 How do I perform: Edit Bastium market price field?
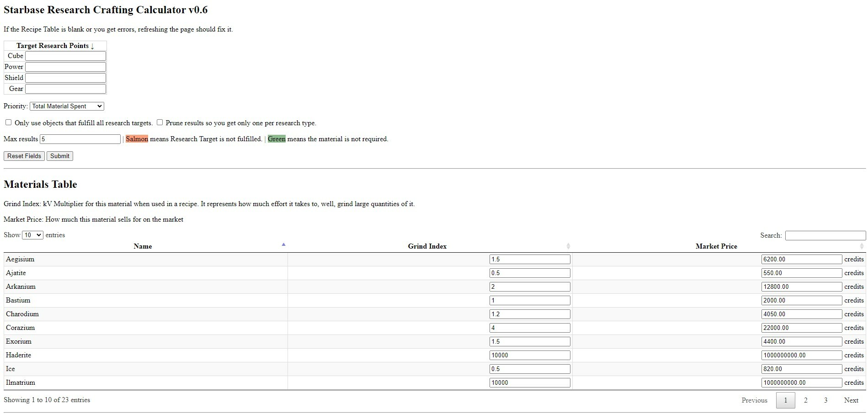tap(801, 300)
